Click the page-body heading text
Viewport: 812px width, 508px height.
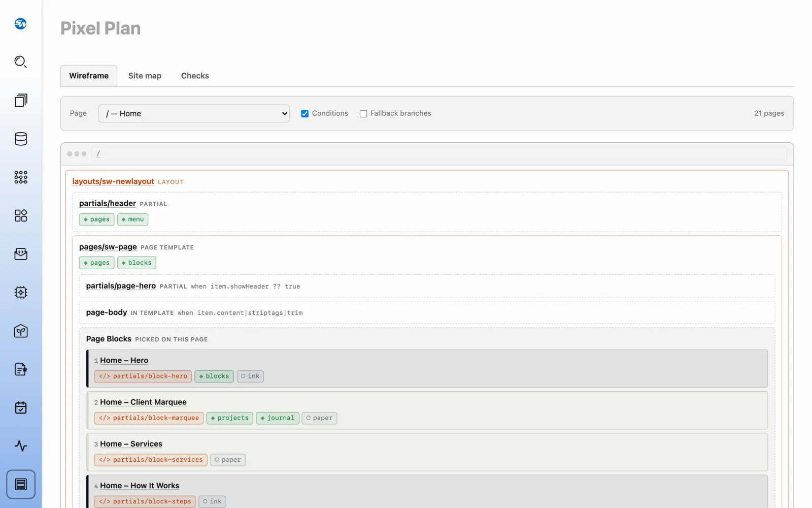pyautogui.click(x=107, y=312)
